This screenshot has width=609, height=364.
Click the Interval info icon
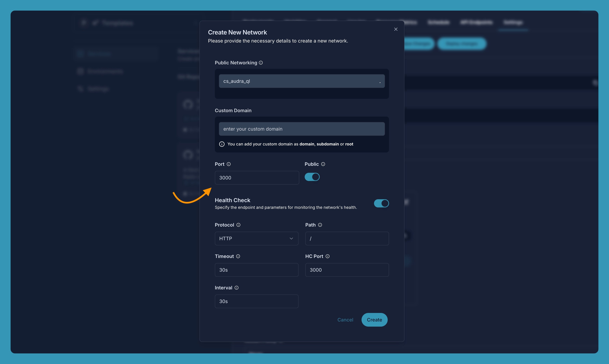pos(237,288)
